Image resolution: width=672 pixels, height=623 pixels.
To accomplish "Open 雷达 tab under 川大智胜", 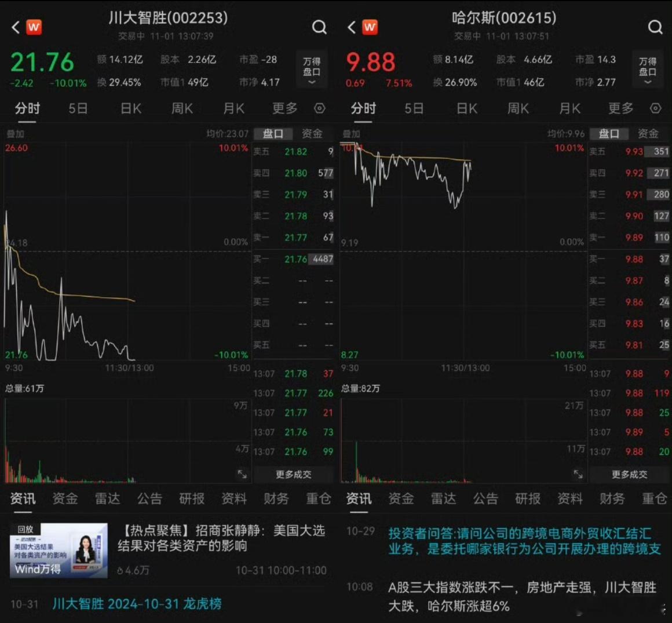I will 108,498.
